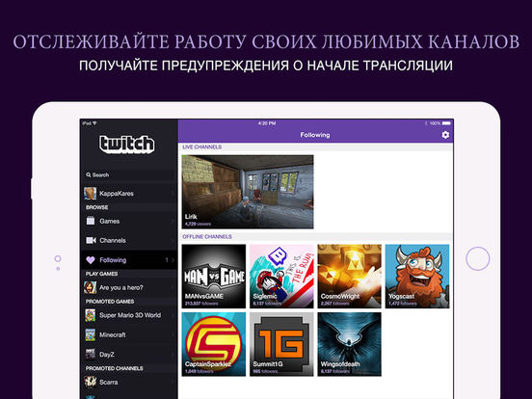
Task: Click the KappaKares avatar
Action: [90, 194]
